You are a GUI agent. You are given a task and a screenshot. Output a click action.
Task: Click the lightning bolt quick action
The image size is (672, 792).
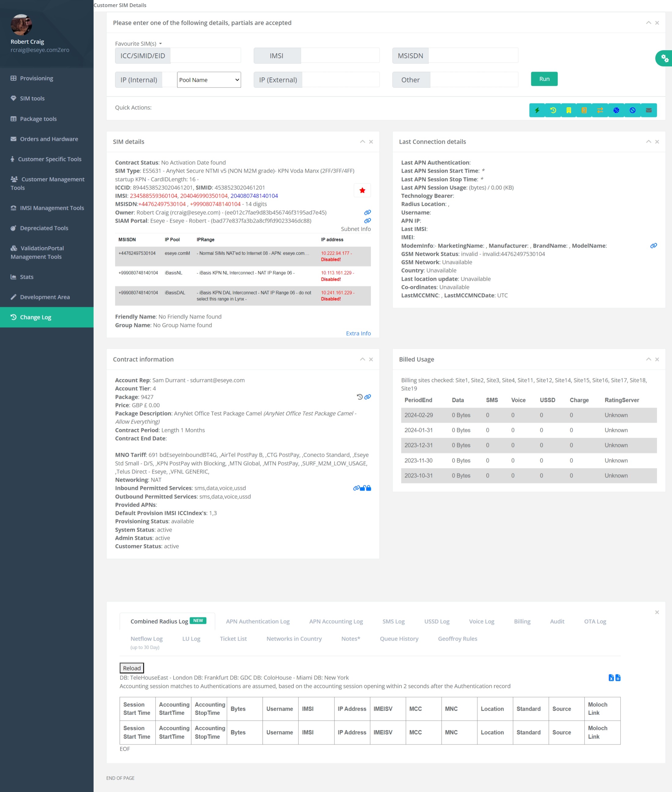(x=537, y=110)
